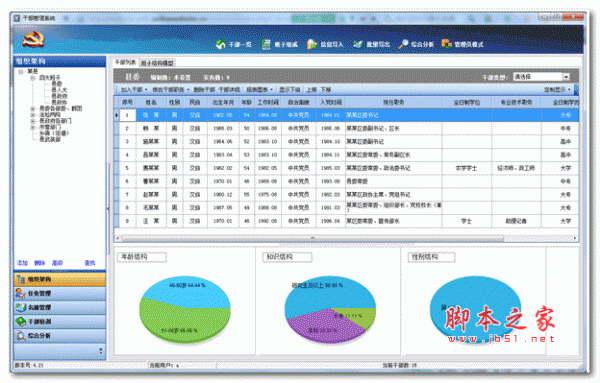Click the party emblem logo
The width and height of the screenshot is (600, 383).
(x=33, y=39)
